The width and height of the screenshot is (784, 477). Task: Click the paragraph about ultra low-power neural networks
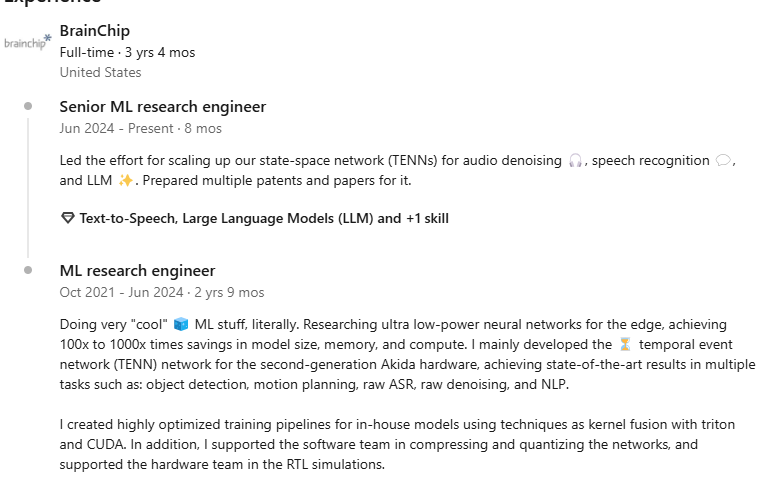click(x=400, y=354)
